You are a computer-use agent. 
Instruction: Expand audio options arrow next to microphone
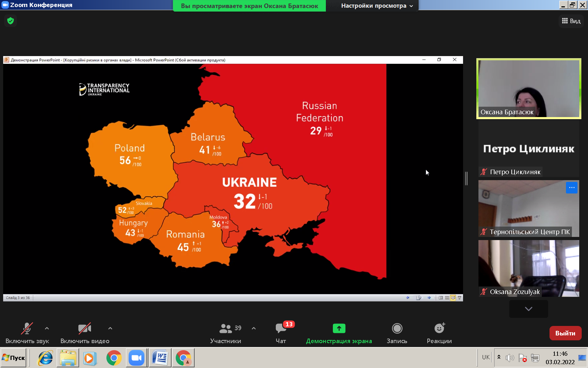(47, 328)
